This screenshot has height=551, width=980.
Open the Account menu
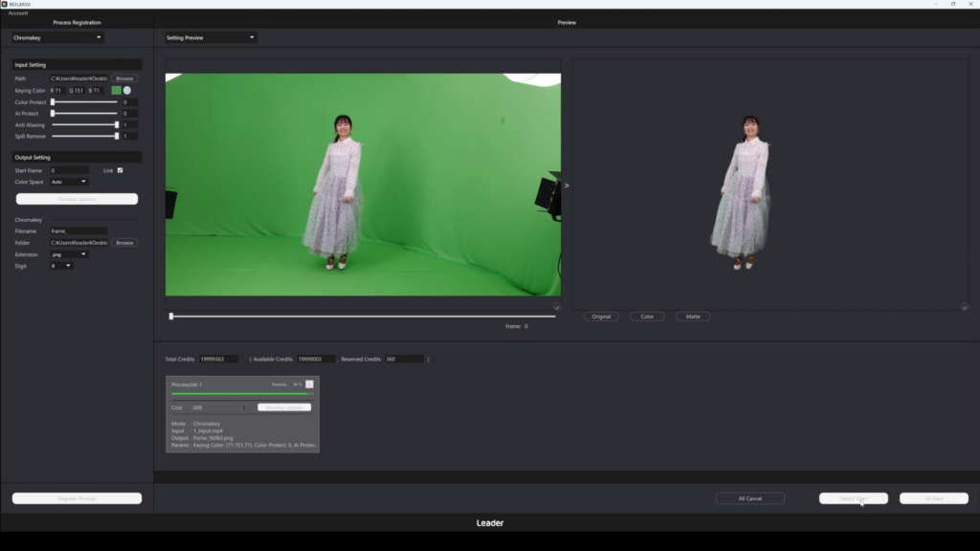pyautogui.click(x=18, y=13)
